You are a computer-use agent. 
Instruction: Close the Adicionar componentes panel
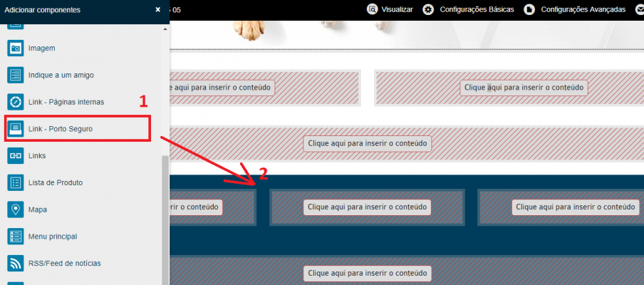tap(157, 9)
